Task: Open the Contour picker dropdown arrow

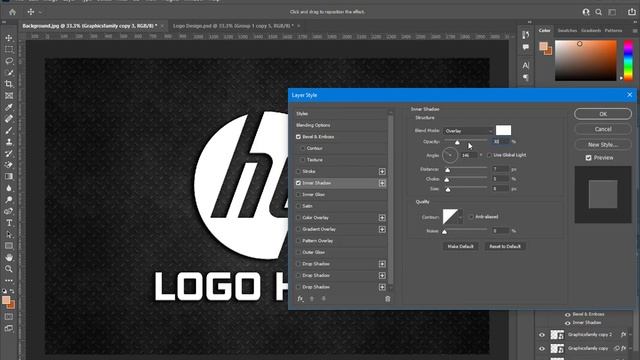Action: coord(460,217)
